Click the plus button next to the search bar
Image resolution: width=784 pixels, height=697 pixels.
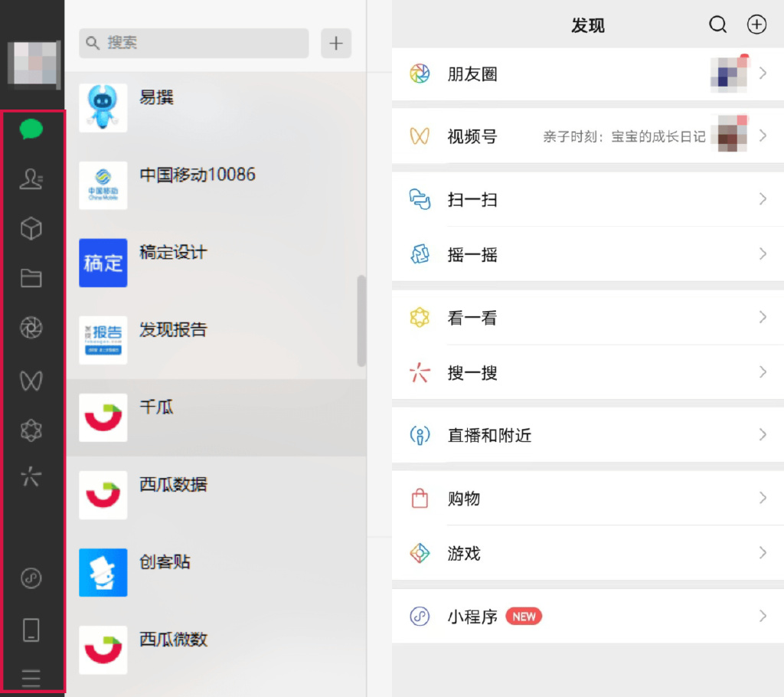click(x=335, y=43)
